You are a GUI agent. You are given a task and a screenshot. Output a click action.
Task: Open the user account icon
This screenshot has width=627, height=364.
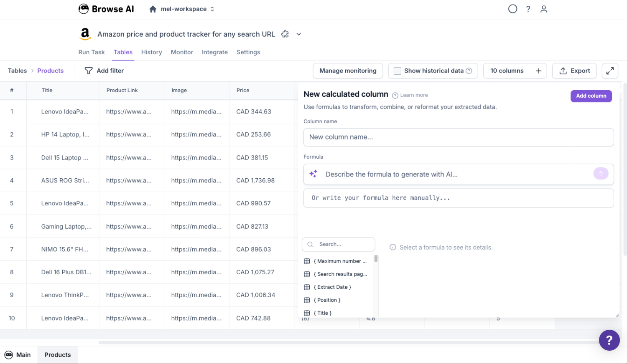point(544,9)
